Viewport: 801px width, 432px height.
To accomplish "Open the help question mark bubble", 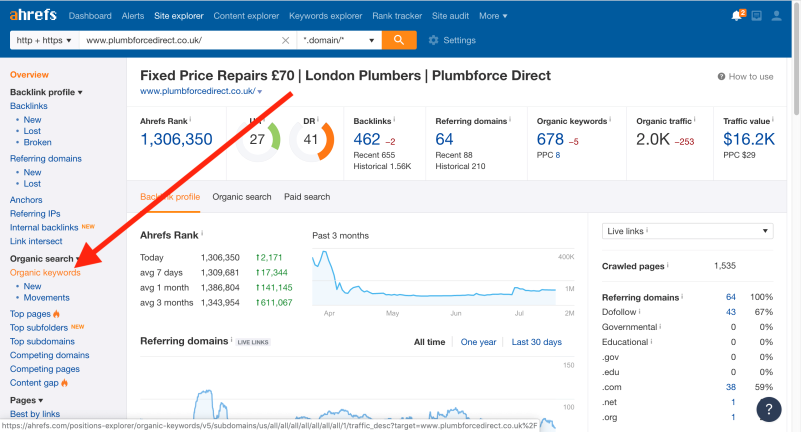I will coord(768,408).
